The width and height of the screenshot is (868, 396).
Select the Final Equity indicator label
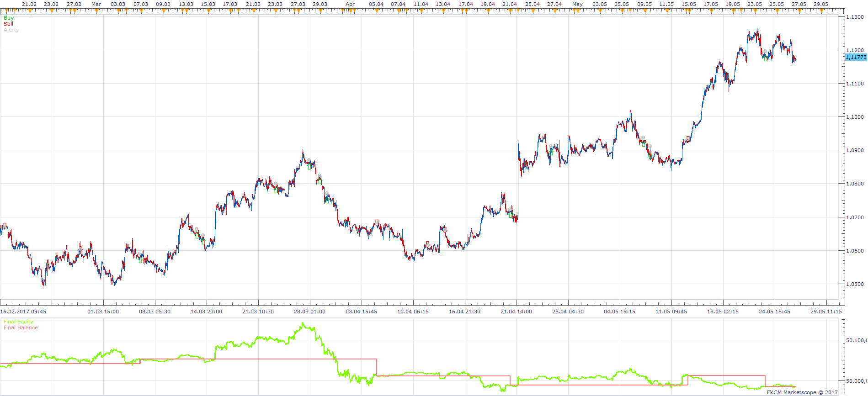[x=18, y=322]
